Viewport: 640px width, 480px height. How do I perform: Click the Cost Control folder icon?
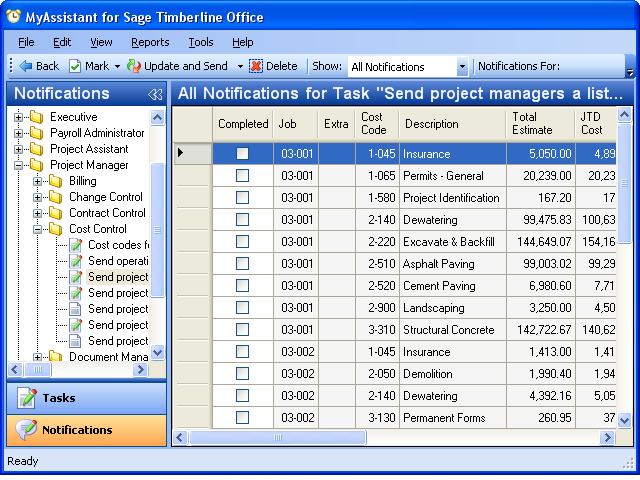(56, 229)
